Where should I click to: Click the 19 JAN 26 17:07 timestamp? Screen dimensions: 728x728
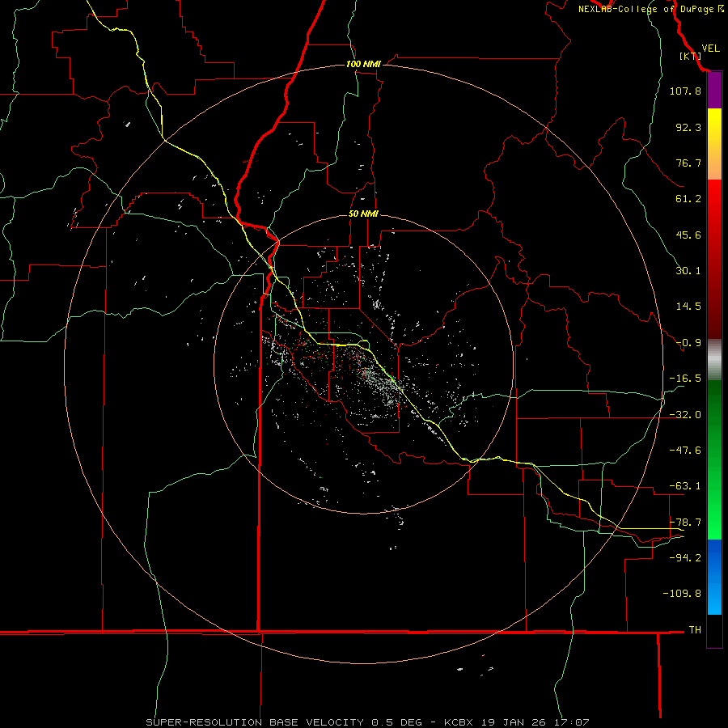tap(534, 722)
